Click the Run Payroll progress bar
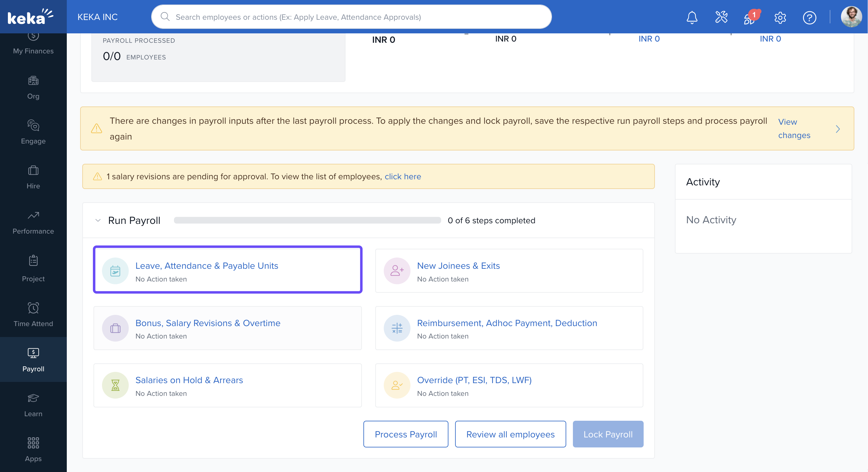This screenshot has width=868, height=472. point(307,220)
